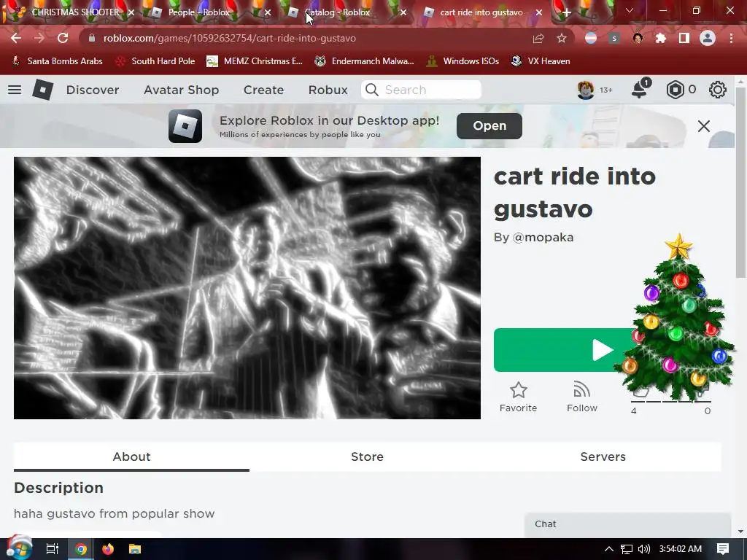Open the Chrome profile avatar
Image resolution: width=747 pixels, height=560 pixels.
click(x=708, y=38)
